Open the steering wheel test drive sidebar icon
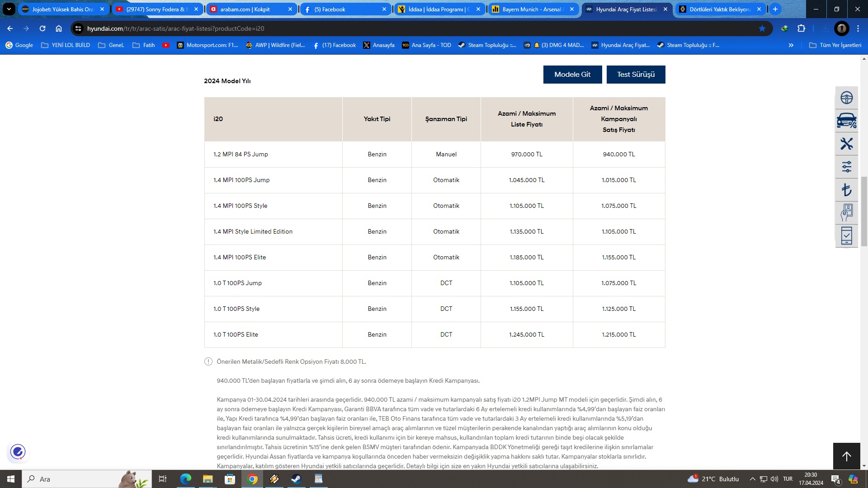868x488 pixels. coord(846,98)
